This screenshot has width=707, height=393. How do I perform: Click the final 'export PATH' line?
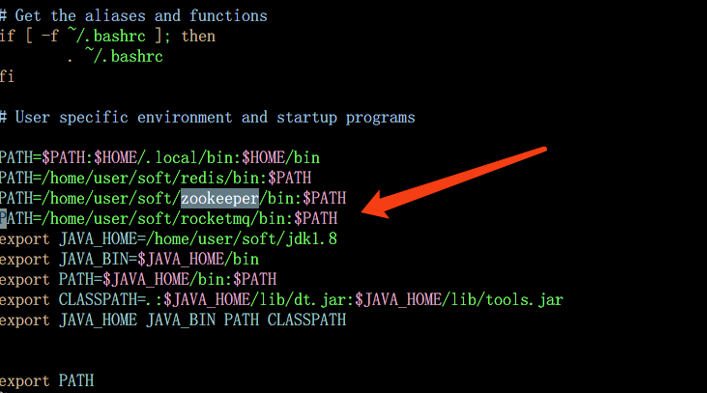click(x=47, y=381)
